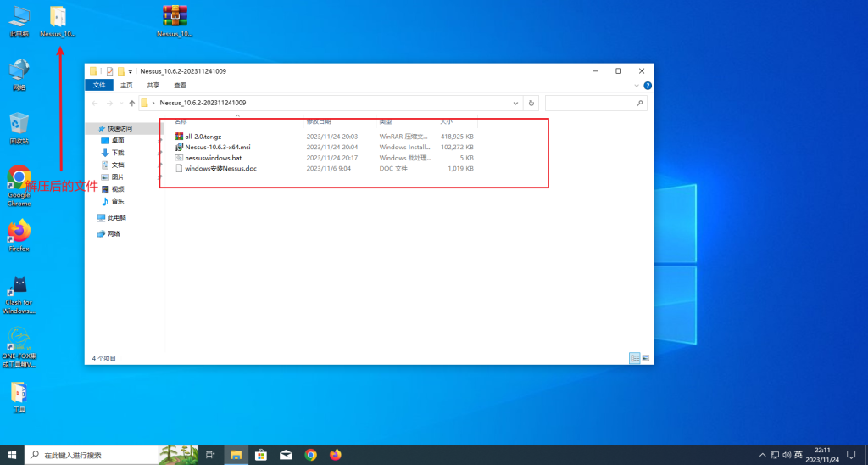Select the nessuswindows.bat file
Screen dimensions: 868x465
point(213,158)
